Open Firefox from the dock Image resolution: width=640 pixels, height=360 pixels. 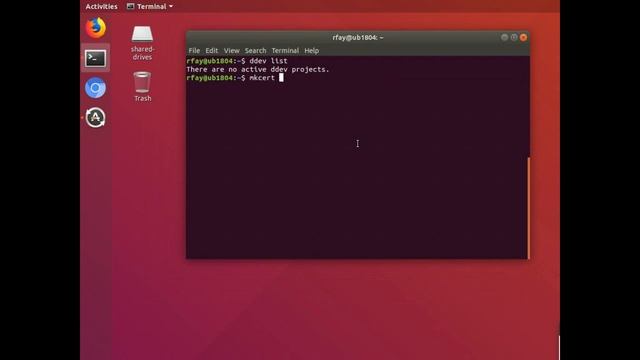96,28
